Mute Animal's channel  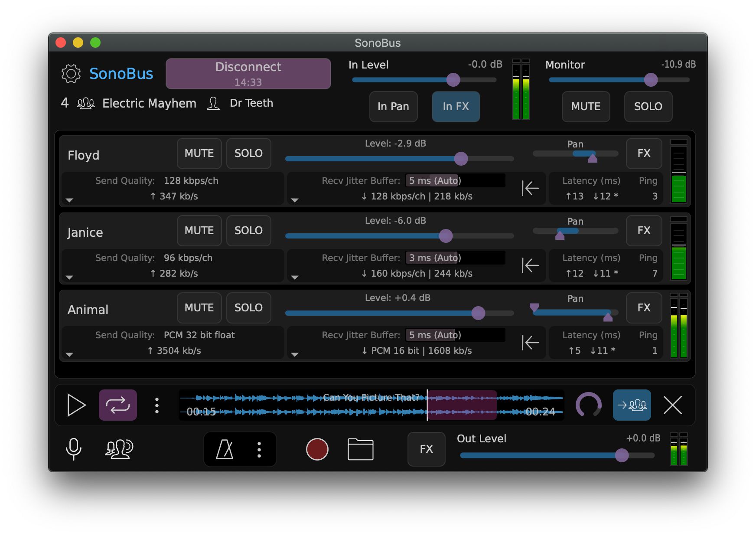[x=199, y=308]
